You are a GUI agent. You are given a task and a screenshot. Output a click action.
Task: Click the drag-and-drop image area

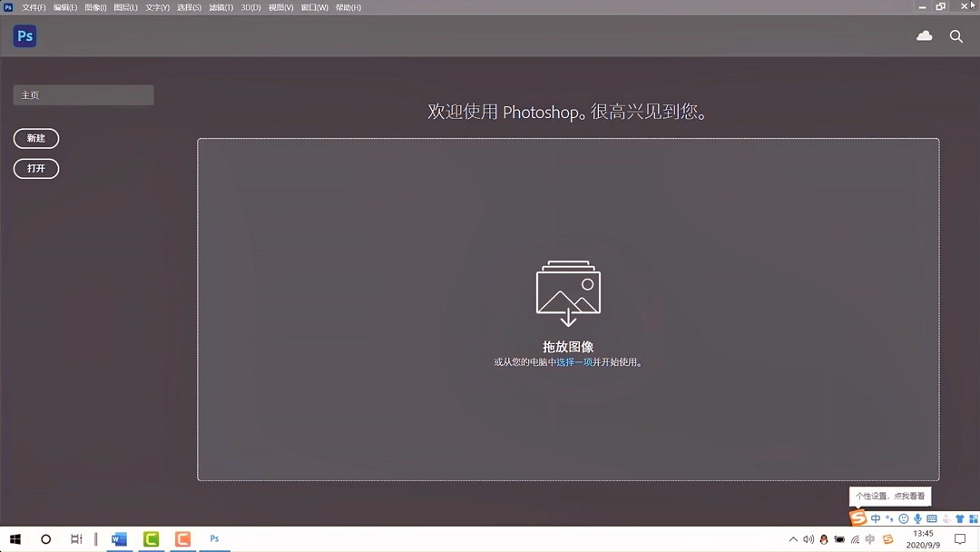coord(568,309)
